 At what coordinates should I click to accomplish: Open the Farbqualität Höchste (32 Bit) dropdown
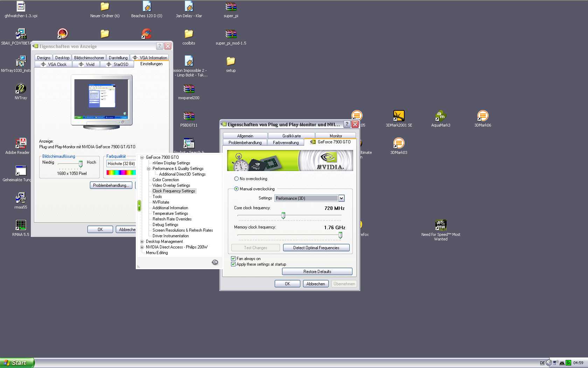(x=121, y=164)
